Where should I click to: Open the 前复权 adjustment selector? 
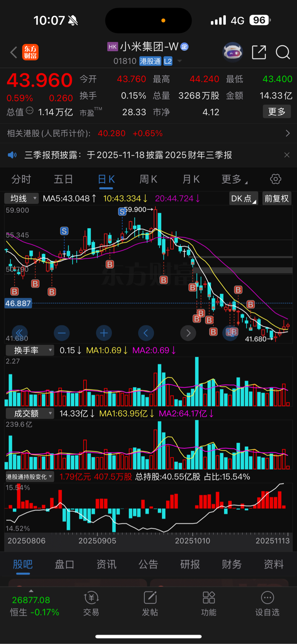[277, 198]
